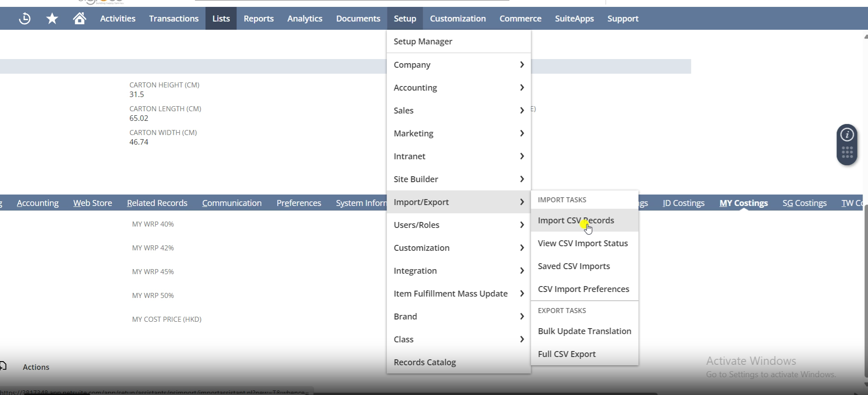Click the MY COST PRICE (HKD) label
This screenshot has width=868, height=395.
[167, 319]
